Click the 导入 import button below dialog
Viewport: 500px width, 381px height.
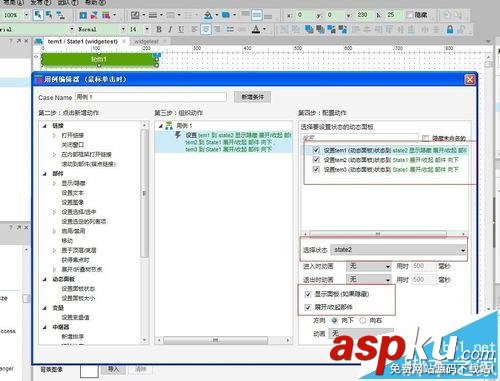tap(113, 369)
